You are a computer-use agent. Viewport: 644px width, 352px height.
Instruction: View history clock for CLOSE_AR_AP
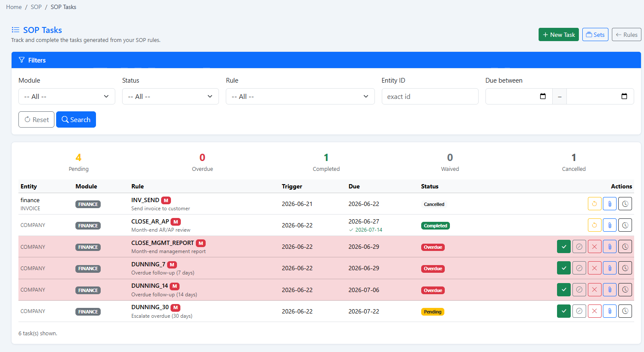pos(625,225)
